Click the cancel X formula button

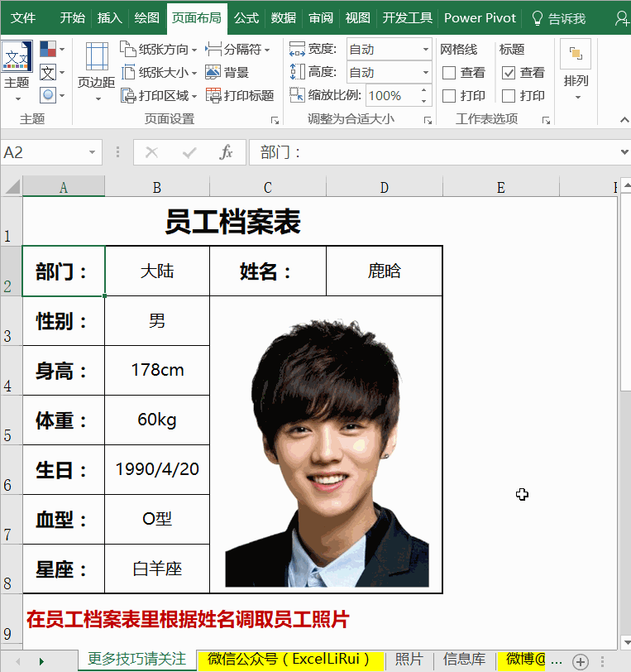(x=151, y=152)
